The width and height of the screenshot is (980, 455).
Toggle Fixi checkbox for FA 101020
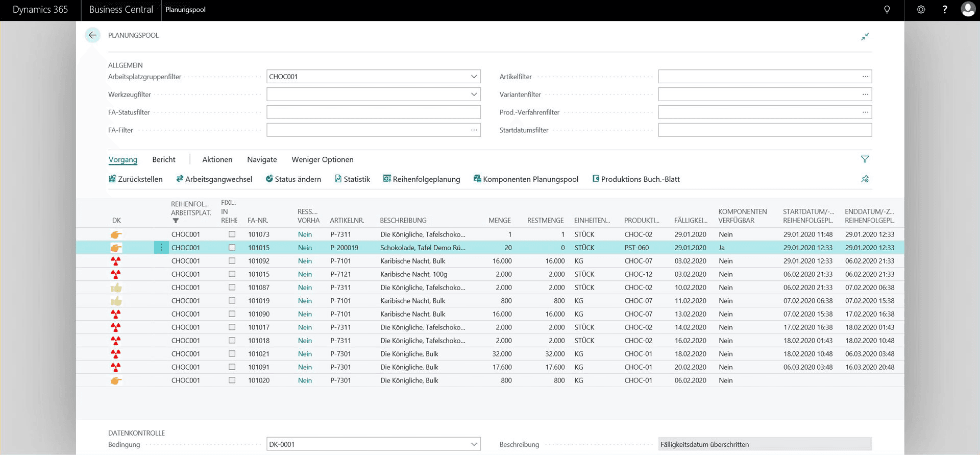point(232,380)
